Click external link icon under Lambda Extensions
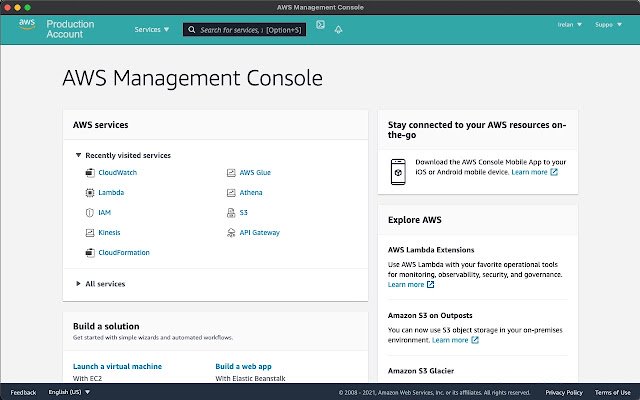The width and height of the screenshot is (640, 400). pyautogui.click(x=430, y=284)
